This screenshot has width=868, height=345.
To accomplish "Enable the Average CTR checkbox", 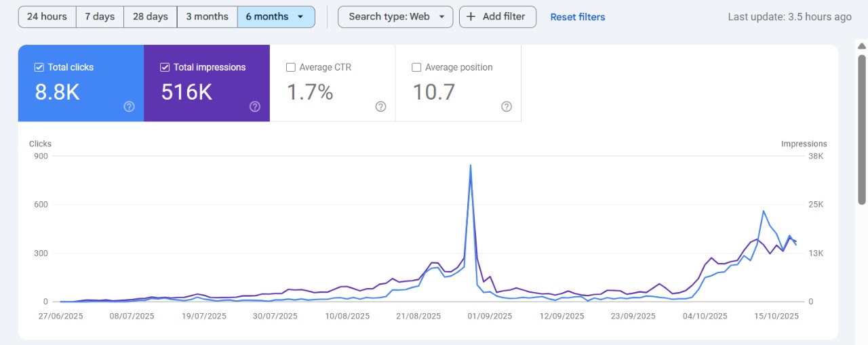I will (291, 68).
